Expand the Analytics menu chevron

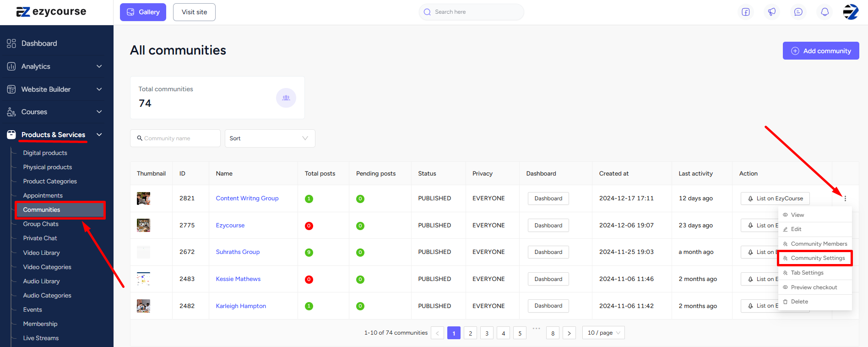[99, 66]
